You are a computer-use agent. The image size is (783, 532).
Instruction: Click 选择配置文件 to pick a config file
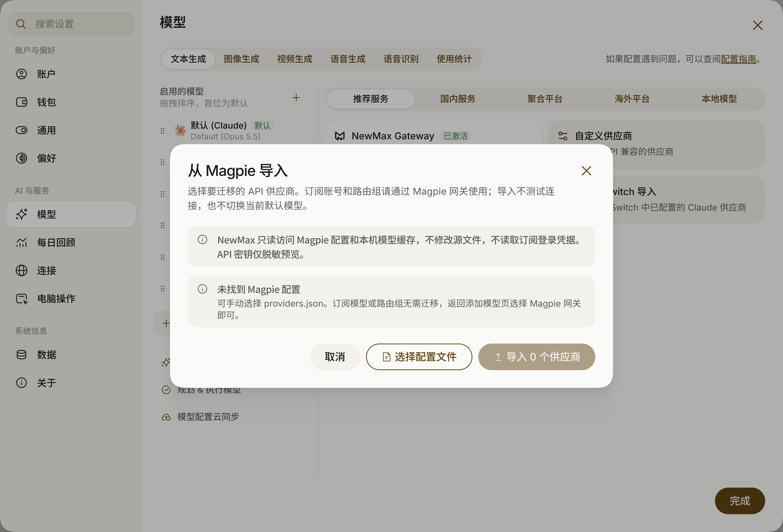(x=419, y=357)
